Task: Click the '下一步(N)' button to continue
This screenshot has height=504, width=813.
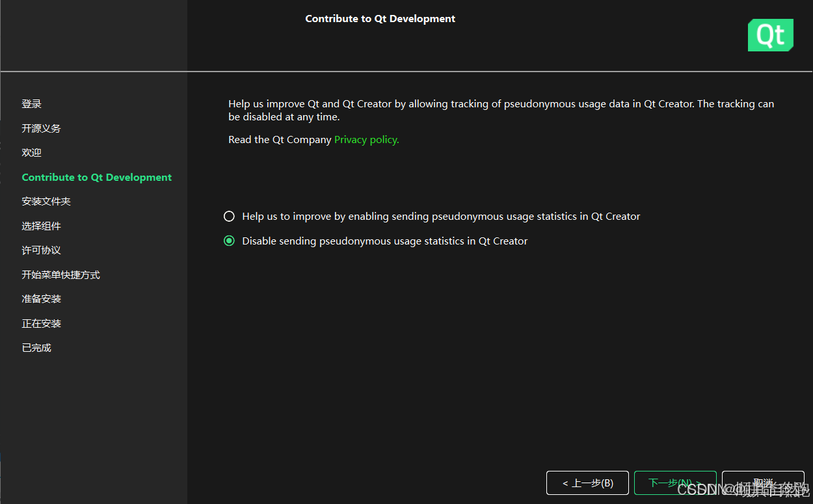Action: [x=675, y=483]
